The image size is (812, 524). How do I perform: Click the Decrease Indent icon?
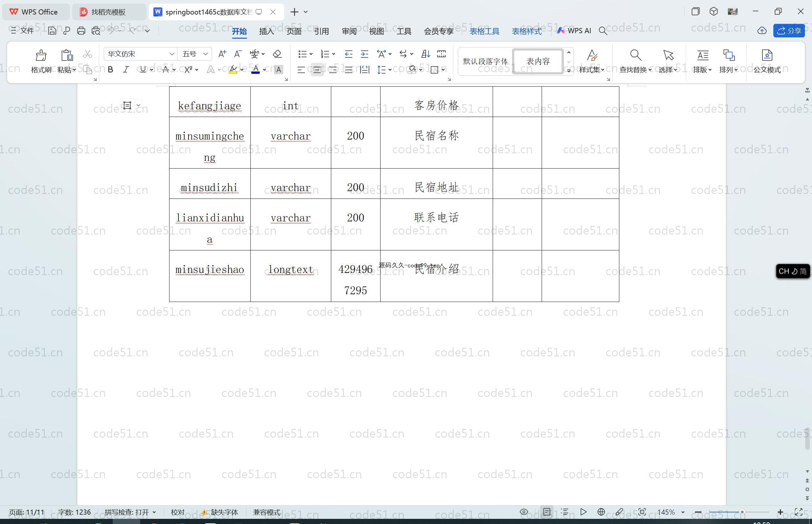[x=348, y=54]
